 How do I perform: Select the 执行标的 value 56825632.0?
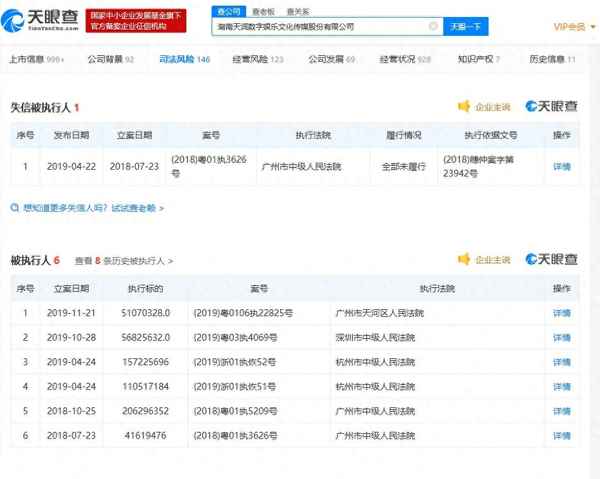[145, 337]
